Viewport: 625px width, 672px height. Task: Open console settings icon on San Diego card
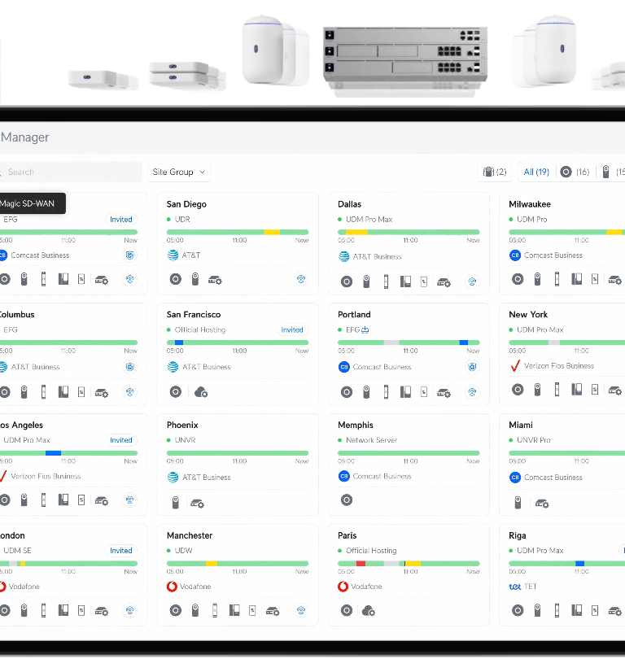[215, 281]
